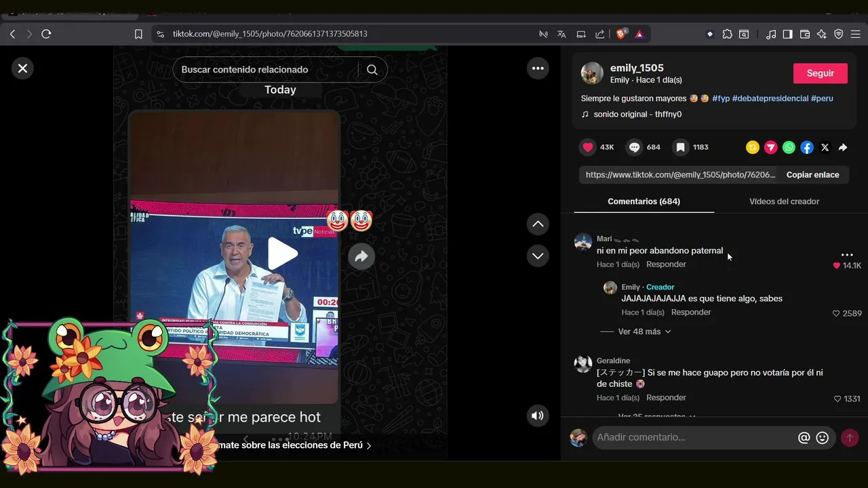The height and width of the screenshot is (488, 868).
Task: Toggle the browser sidebar panel icon
Action: coord(788,34)
